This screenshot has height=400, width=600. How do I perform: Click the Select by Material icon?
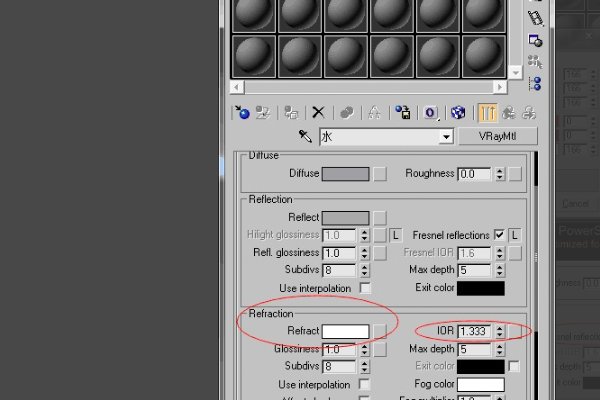coord(535,62)
